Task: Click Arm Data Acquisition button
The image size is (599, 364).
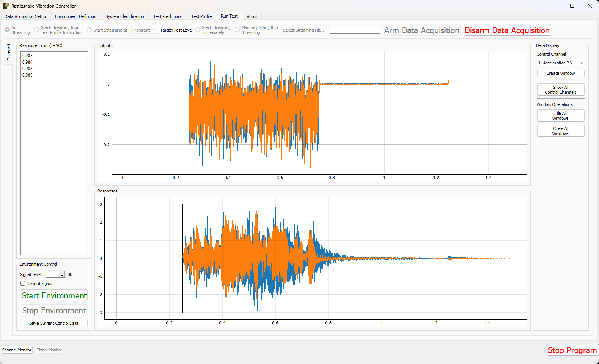Action: (x=422, y=30)
